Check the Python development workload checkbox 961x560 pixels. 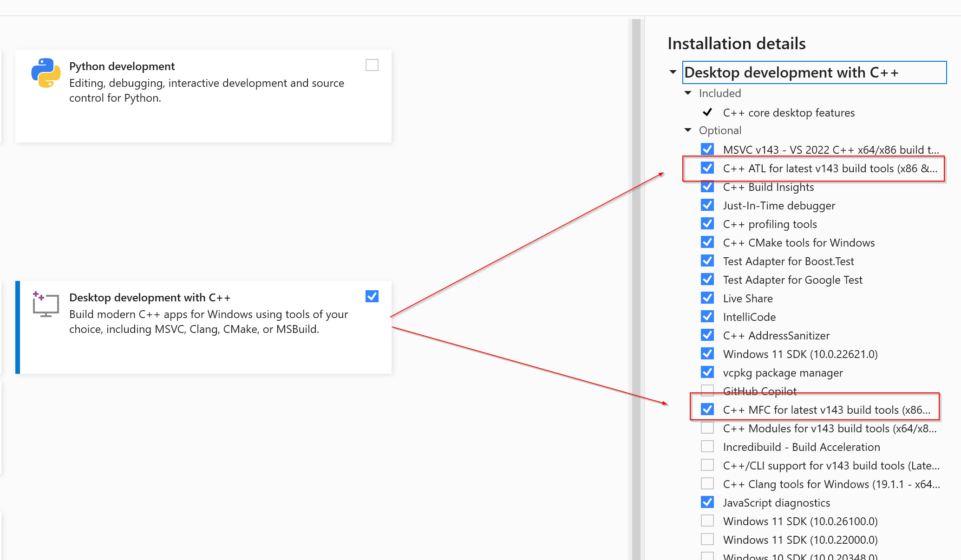click(x=372, y=65)
